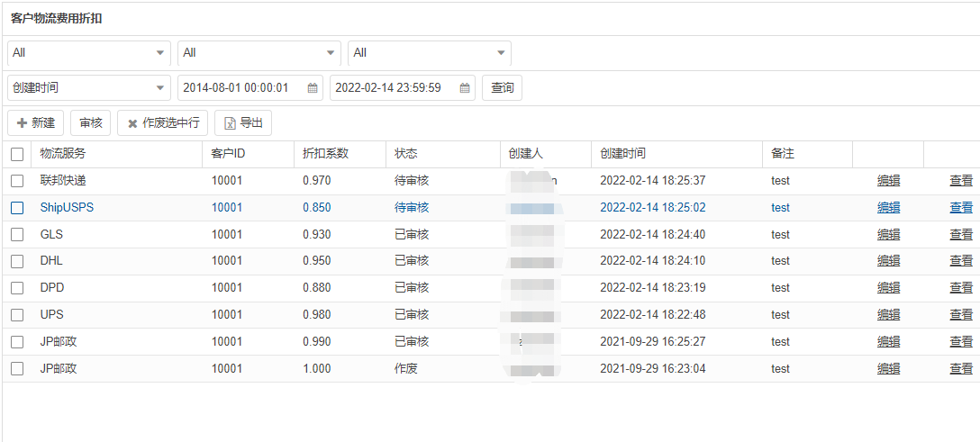Viewport: 980px width, 442px height.
Task: Click the 新建 (new) button
Action: tap(36, 123)
